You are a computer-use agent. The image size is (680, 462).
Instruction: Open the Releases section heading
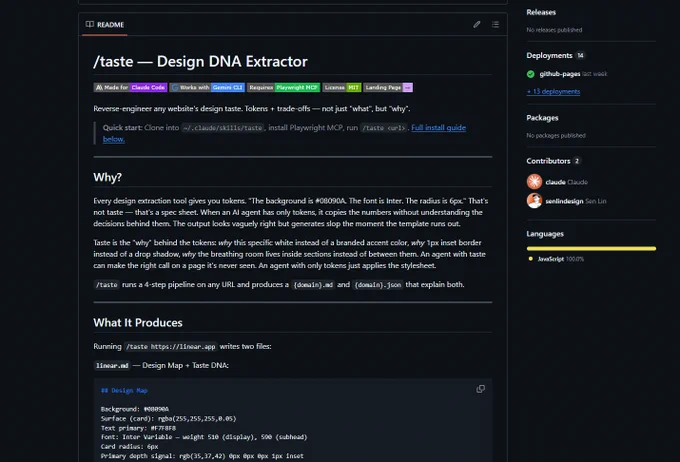coord(541,12)
